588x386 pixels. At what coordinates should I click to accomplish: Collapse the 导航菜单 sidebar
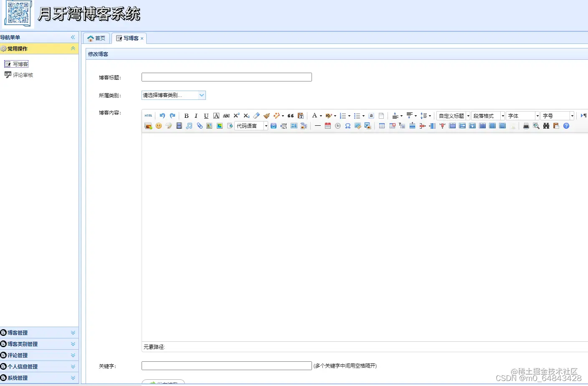click(x=73, y=37)
